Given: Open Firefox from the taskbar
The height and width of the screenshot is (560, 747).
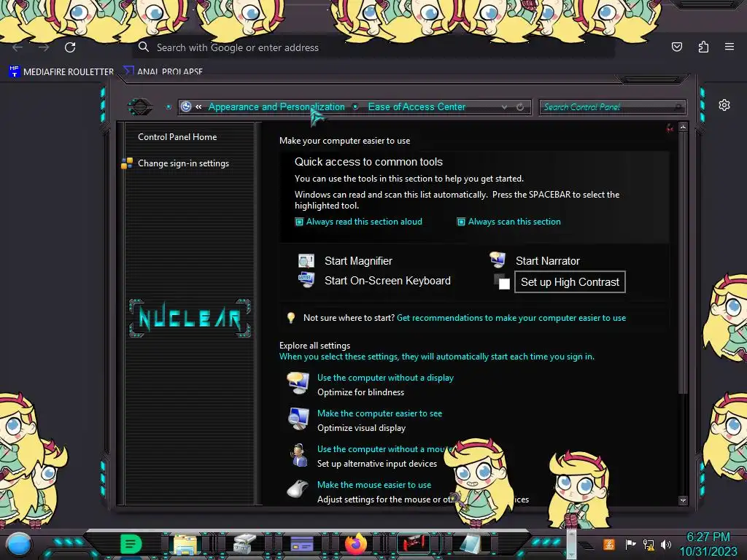Looking at the screenshot, I should (x=356, y=544).
